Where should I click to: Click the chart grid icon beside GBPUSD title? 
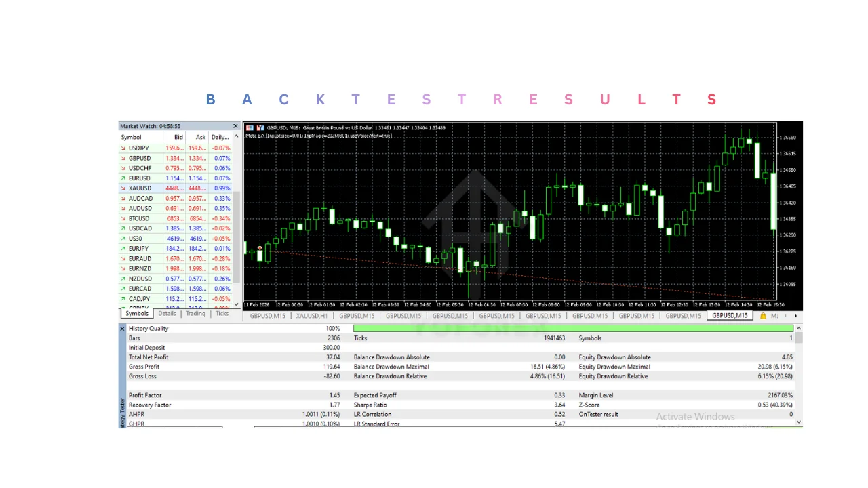tap(250, 127)
